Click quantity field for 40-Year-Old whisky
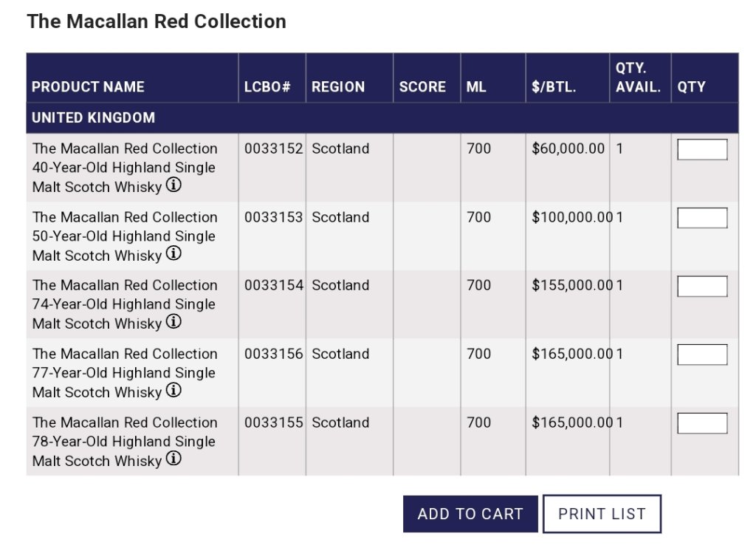The image size is (756, 548). (x=702, y=150)
